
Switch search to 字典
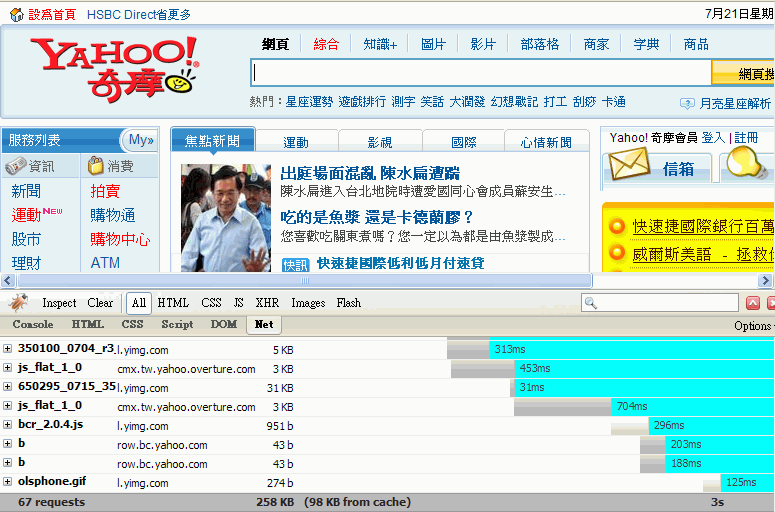pos(646,44)
